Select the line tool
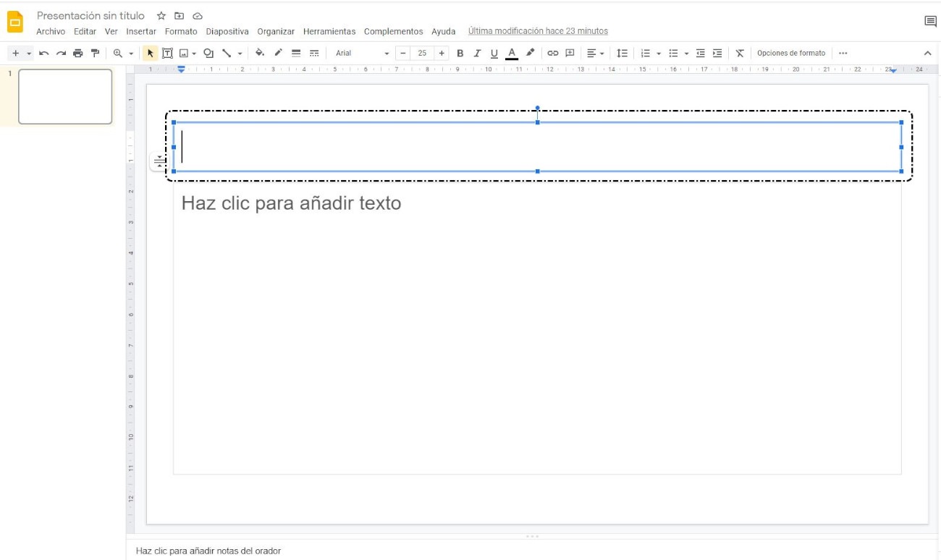941x560 pixels. click(227, 54)
